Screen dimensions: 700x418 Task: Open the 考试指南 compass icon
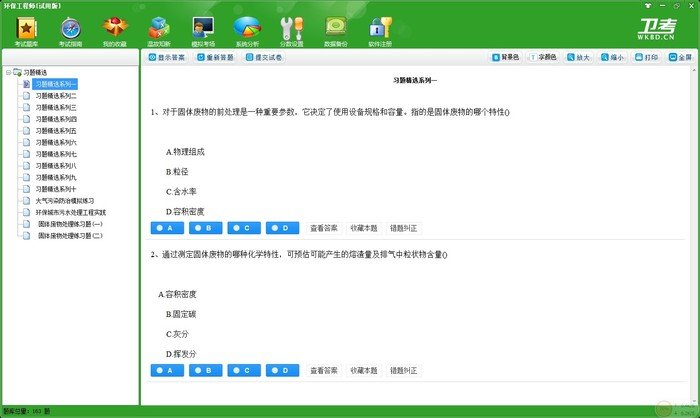(x=71, y=31)
